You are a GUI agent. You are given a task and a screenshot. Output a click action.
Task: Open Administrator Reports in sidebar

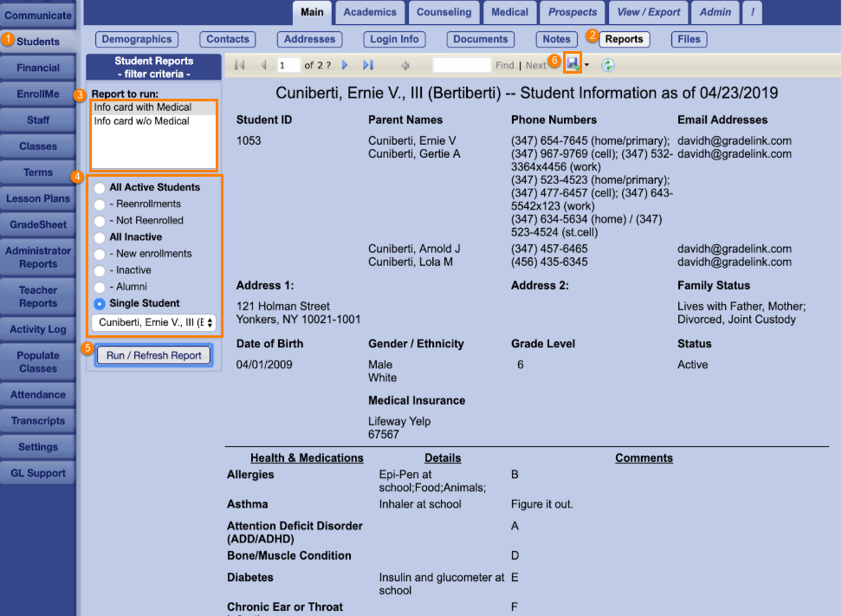pos(38,257)
